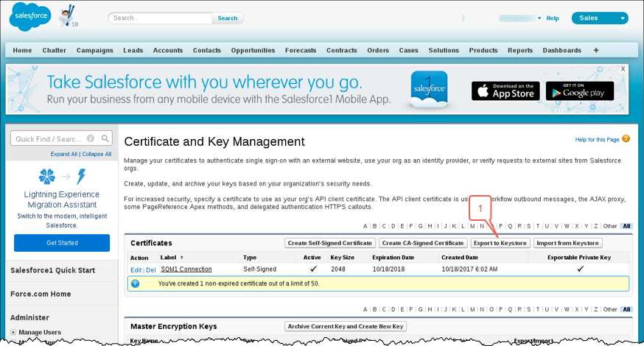The width and height of the screenshot is (644, 346).
Task: Open the user name dropdown arrow
Action: point(539,18)
